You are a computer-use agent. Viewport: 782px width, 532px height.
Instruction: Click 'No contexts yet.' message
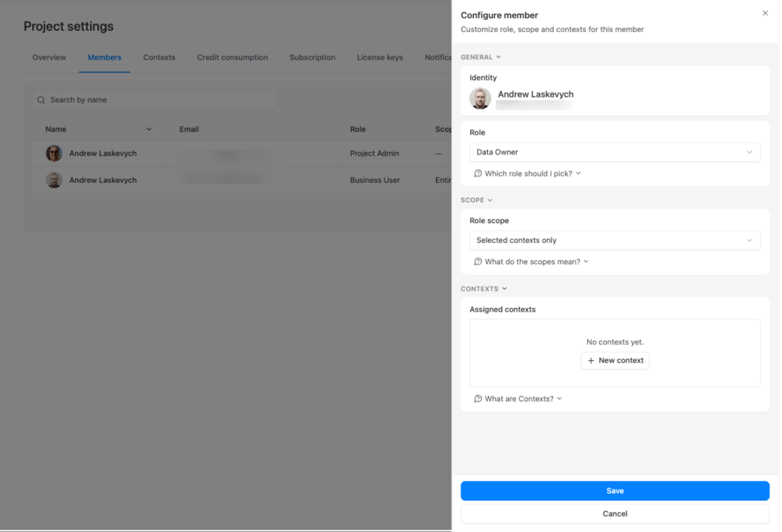coord(614,342)
